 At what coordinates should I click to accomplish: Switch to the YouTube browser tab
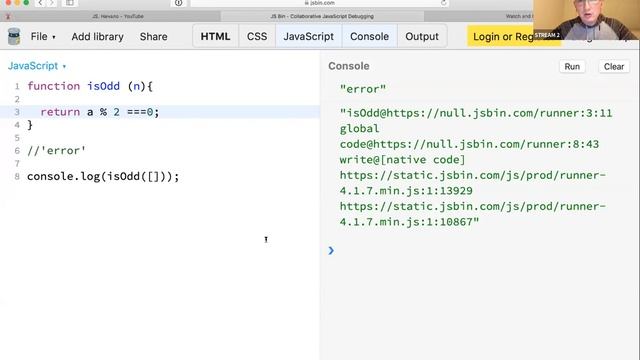pos(118,16)
